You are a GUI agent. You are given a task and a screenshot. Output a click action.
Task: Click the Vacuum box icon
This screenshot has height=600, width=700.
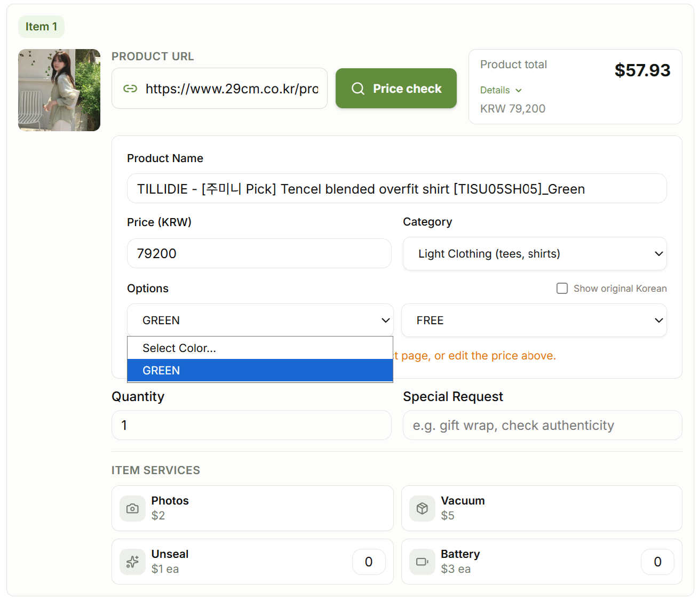[x=422, y=508]
